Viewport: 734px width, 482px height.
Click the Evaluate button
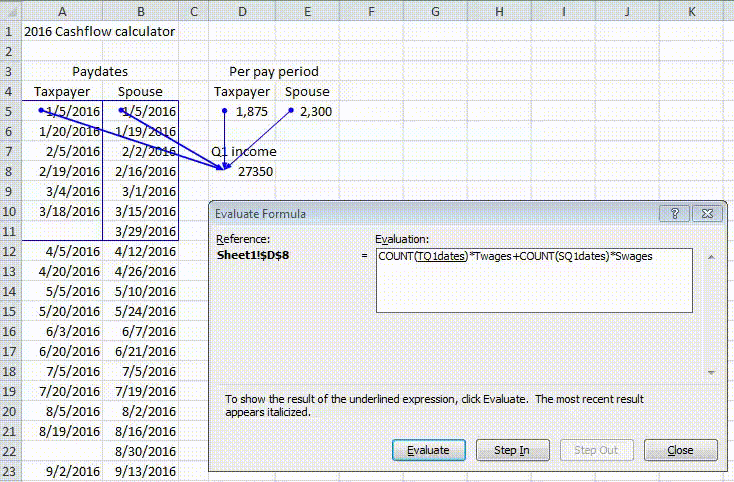(x=428, y=450)
